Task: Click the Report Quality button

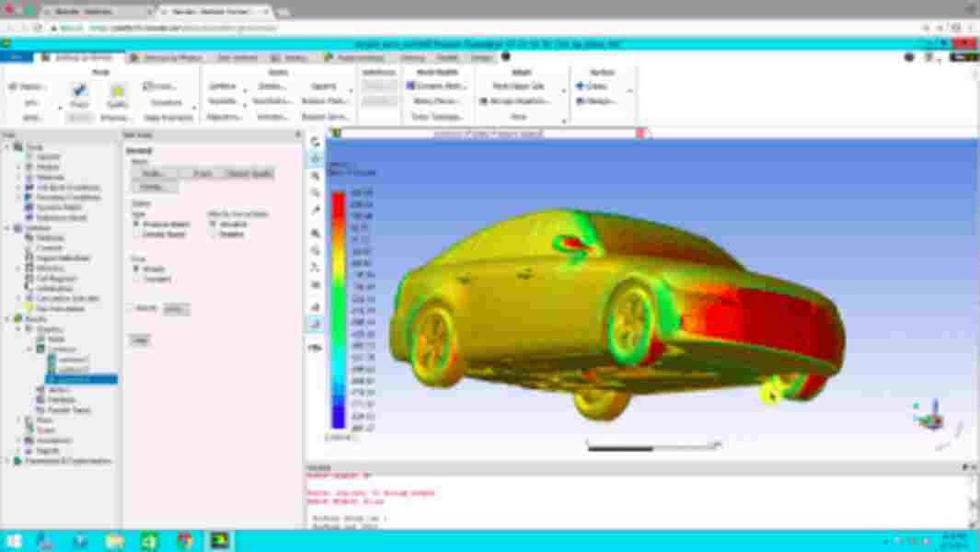Action: tap(249, 173)
